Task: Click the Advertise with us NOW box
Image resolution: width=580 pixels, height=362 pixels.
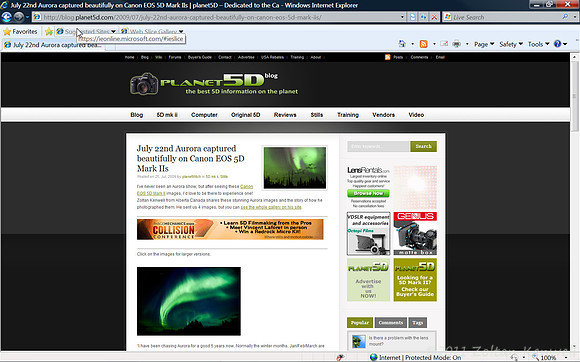Action: [x=368, y=280]
